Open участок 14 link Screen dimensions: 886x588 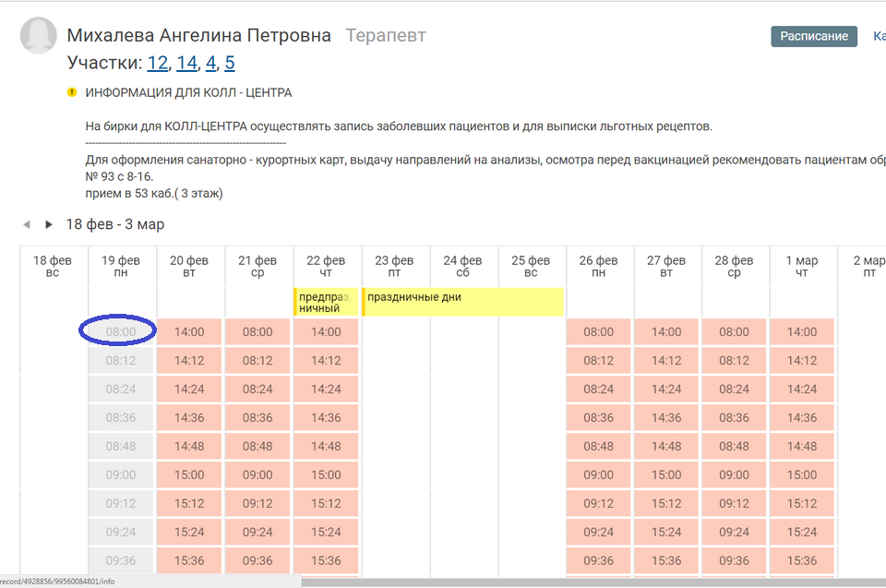tap(186, 63)
